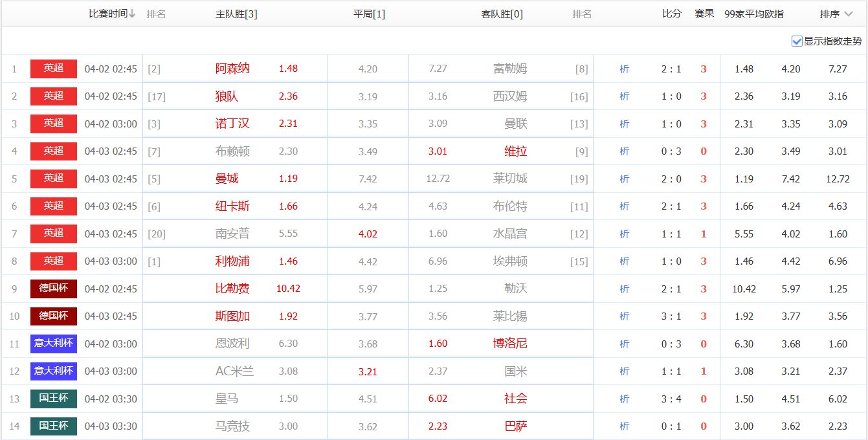The height and width of the screenshot is (440, 868).
Task: Open the 巴萨 team link
Action: point(515,426)
